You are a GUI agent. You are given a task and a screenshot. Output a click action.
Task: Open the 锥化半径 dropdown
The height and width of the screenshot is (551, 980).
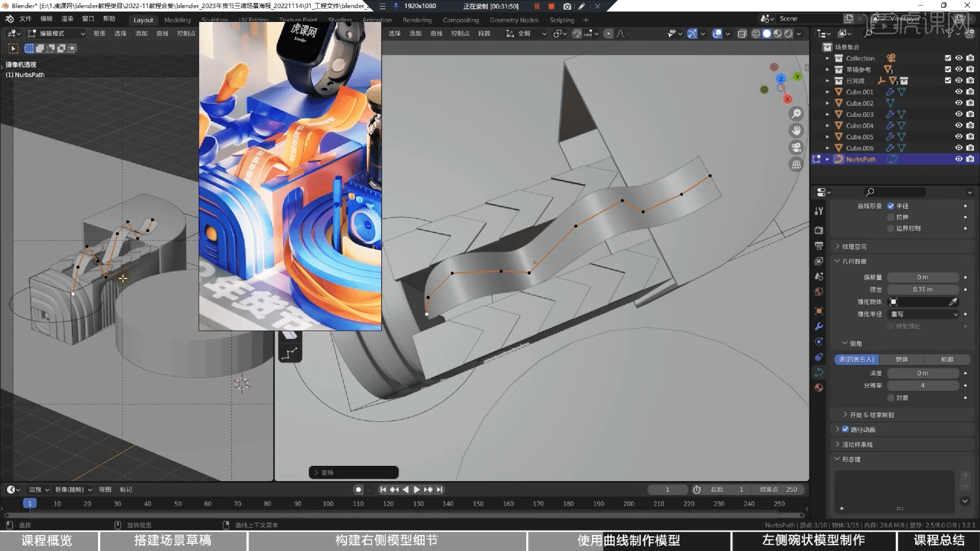923,314
